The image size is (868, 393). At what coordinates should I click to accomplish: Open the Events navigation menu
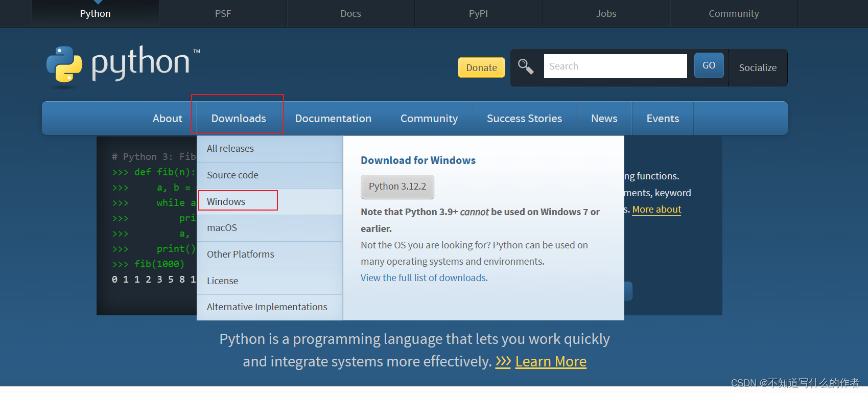663,119
